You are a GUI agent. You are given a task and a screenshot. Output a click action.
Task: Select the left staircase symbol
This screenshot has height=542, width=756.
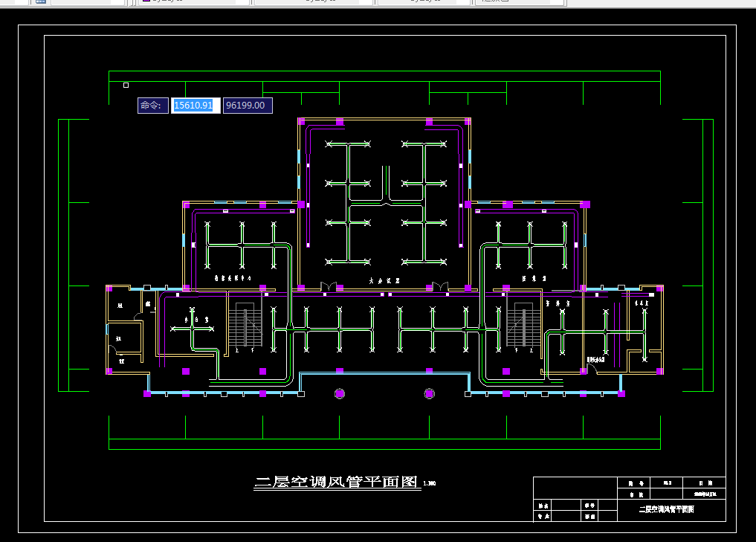[x=245, y=324]
